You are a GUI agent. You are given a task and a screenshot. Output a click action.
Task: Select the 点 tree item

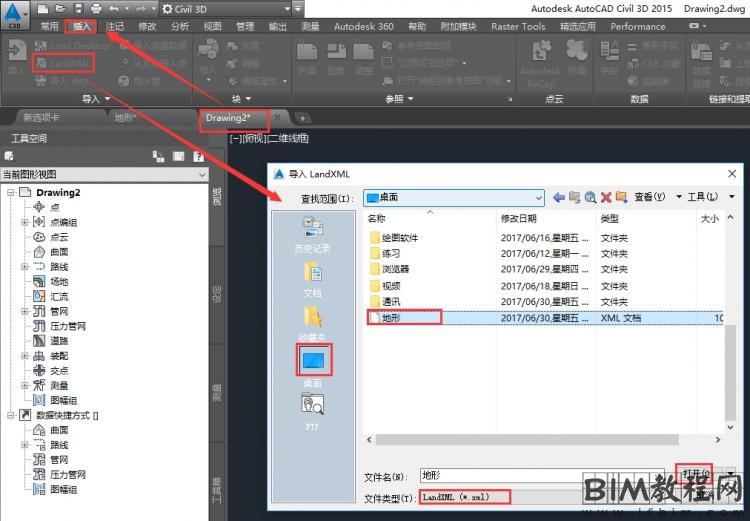point(55,207)
